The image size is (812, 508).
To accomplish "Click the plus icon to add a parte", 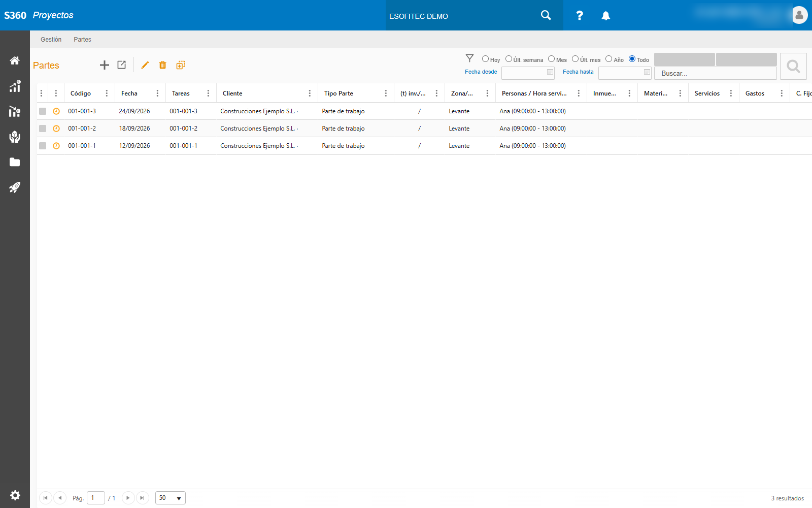I will [x=105, y=65].
